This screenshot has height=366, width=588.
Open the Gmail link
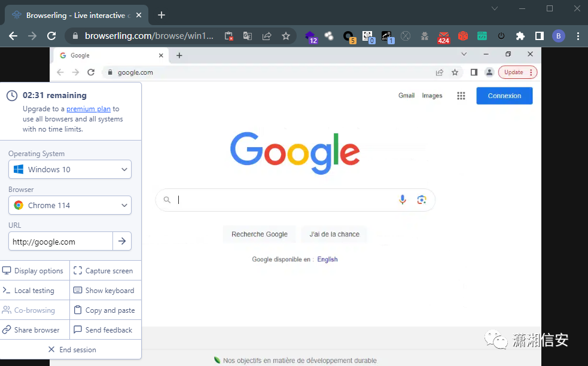406,96
